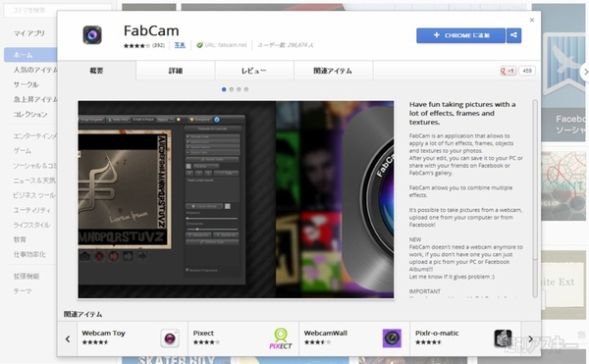
Task: Click the Google +1 button
Action: pyautogui.click(x=508, y=71)
